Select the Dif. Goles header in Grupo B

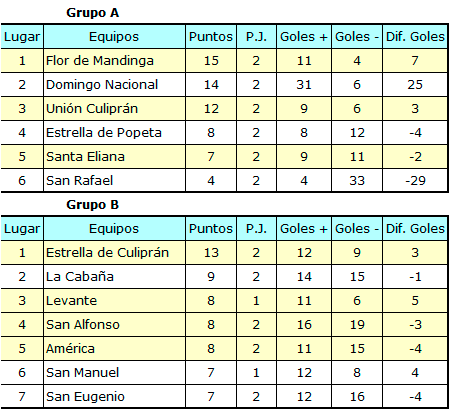[415, 228]
